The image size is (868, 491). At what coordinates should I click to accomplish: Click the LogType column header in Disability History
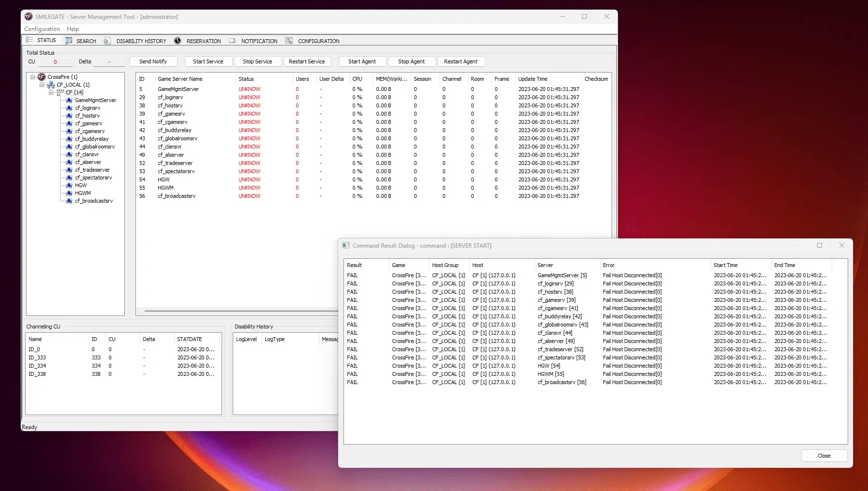pyautogui.click(x=290, y=339)
